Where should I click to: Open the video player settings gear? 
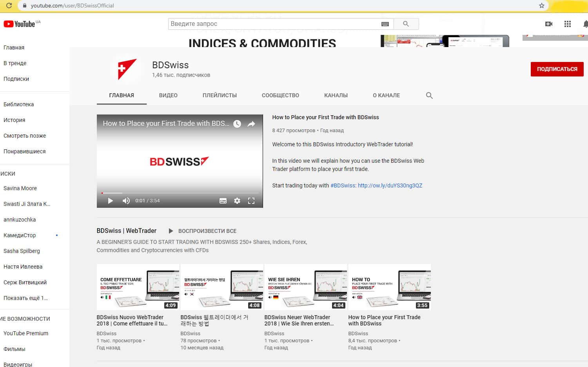click(237, 201)
